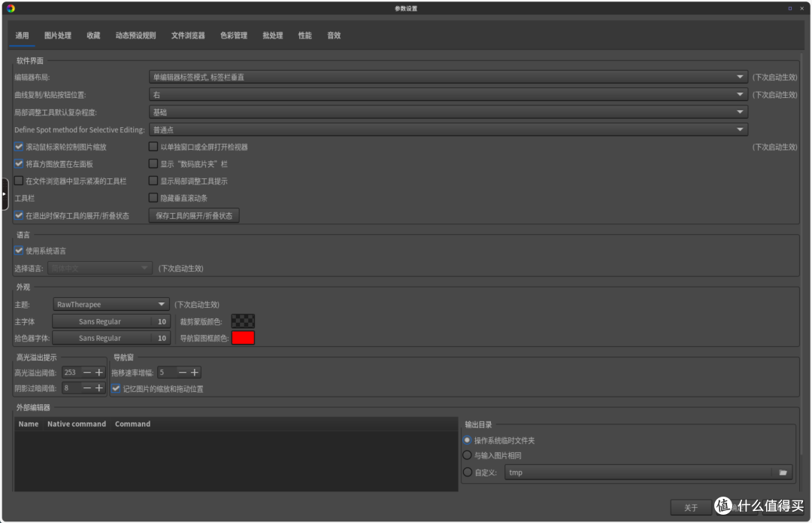Switch to 色彩管理 tab
This screenshot has width=812, height=523.
coord(234,35)
